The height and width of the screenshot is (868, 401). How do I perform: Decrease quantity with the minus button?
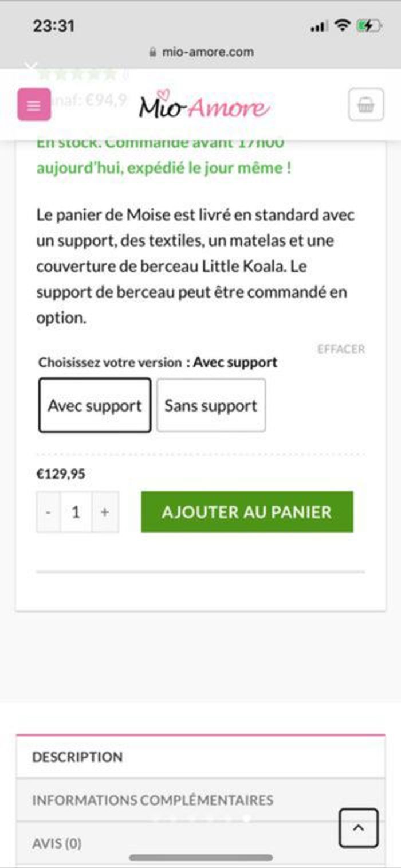(48, 512)
